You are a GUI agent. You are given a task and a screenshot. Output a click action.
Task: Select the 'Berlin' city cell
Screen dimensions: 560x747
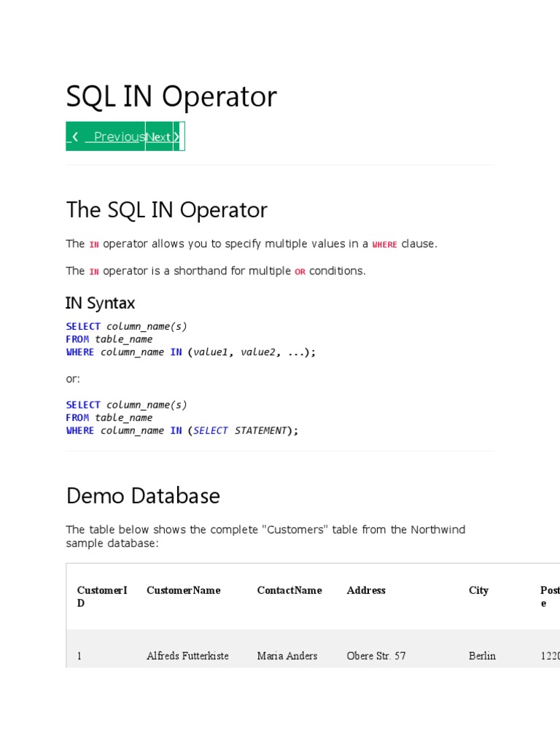[x=482, y=656]
